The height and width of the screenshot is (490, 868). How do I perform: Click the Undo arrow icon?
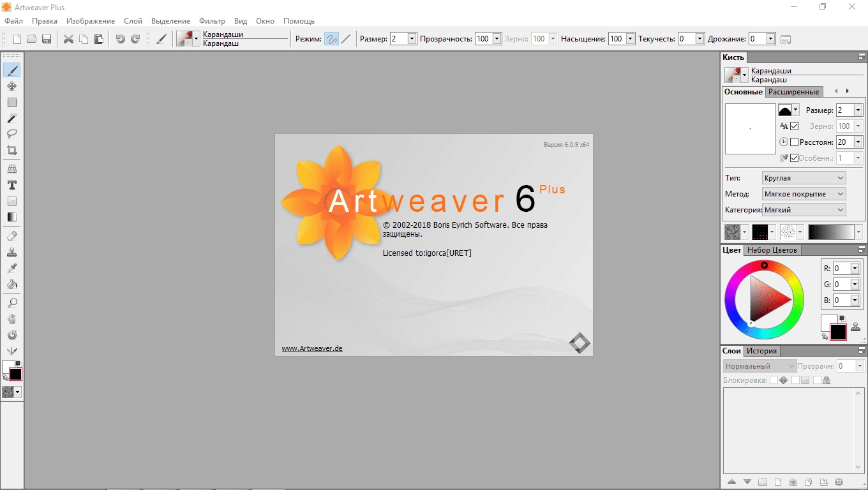[120, 40]
